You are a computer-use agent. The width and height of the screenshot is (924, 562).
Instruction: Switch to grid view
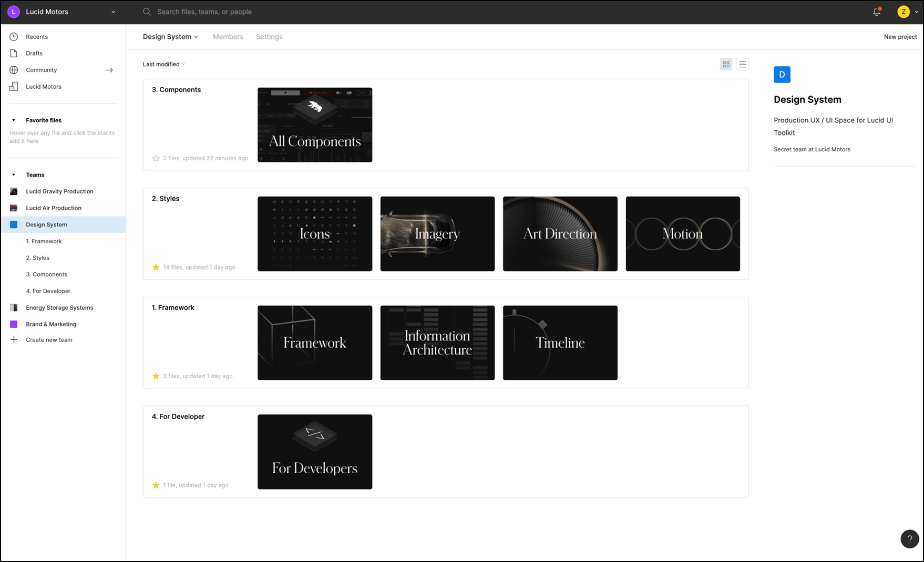[726, 64]
